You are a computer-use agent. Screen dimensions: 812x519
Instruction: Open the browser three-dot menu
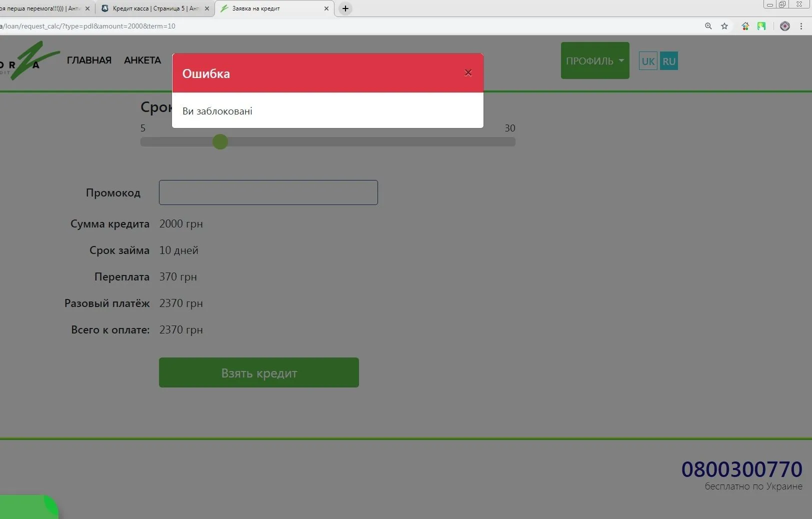click(801, 26)
